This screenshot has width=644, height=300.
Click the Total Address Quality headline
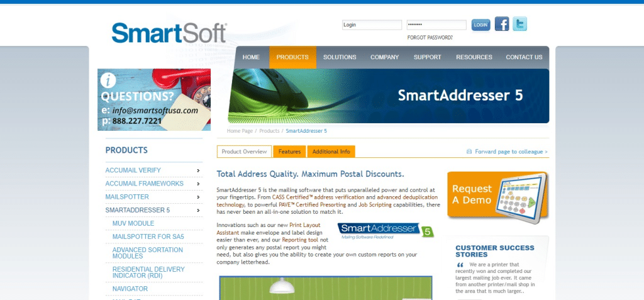[x=311, y=174]
